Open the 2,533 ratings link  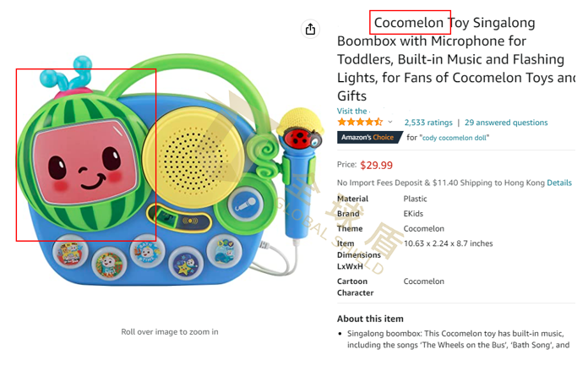tap(428, 123)
